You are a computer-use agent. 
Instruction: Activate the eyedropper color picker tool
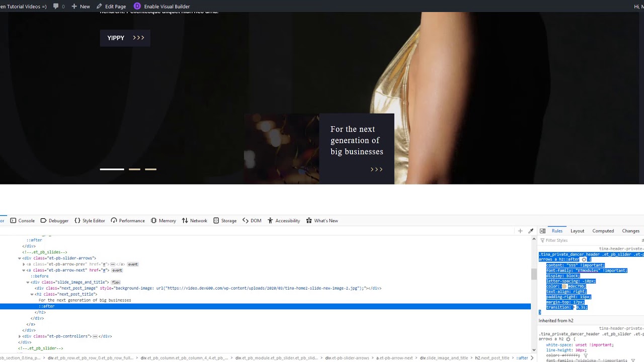(x=531, y=231)
